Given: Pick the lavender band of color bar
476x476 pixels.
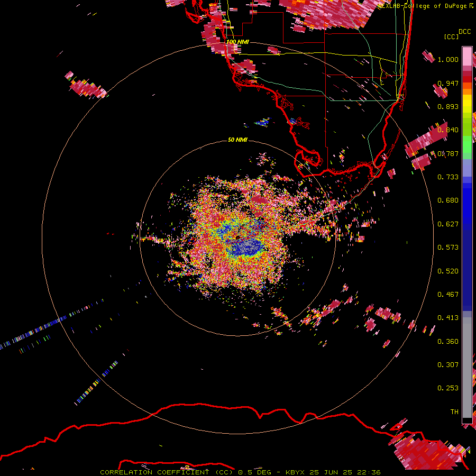Looking at the screenshot, I should click(x=467, y=168).
